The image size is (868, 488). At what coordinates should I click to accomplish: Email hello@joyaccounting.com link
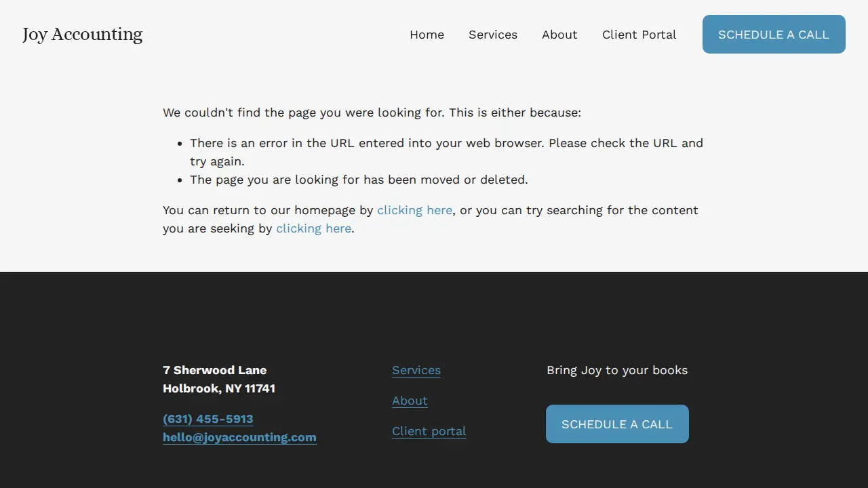click(239, 437)
